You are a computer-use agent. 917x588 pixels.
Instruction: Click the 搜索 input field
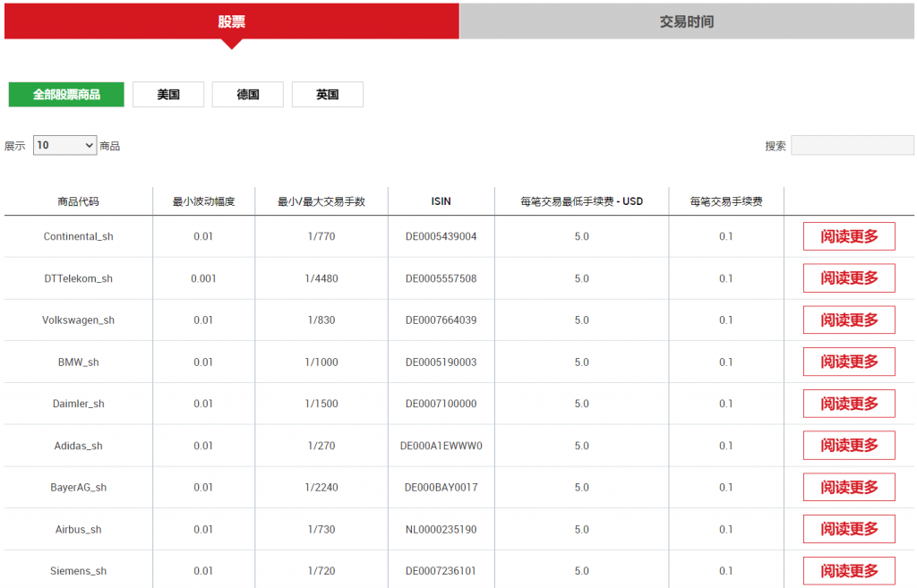[852, 145]
